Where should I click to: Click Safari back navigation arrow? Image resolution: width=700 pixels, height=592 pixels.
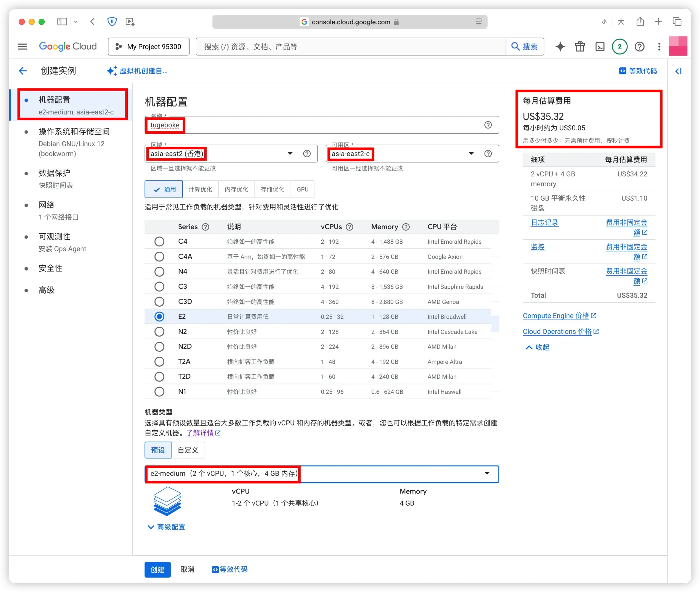tap(93, 22)
